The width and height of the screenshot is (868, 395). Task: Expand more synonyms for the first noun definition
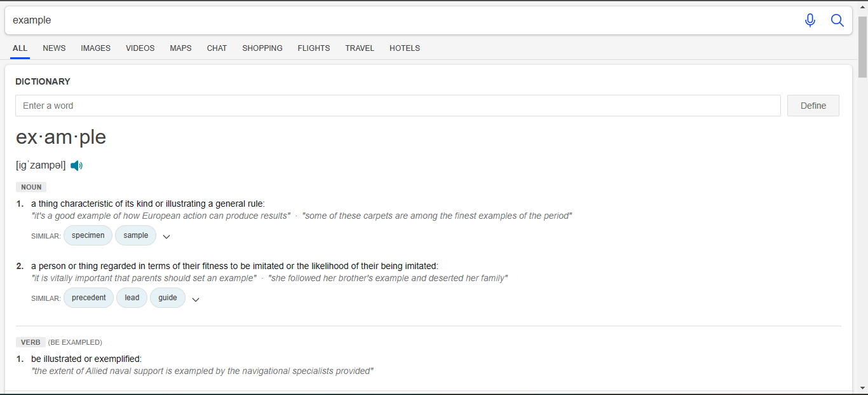(x=166, y=236)
